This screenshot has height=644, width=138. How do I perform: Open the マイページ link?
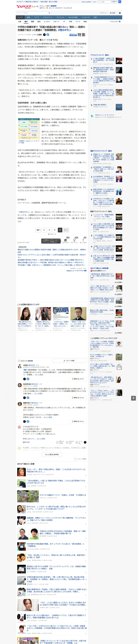[103, 13]
